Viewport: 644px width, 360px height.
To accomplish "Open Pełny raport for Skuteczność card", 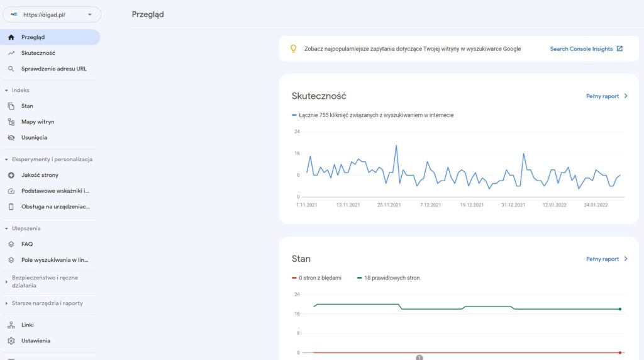I will [602, 96].
